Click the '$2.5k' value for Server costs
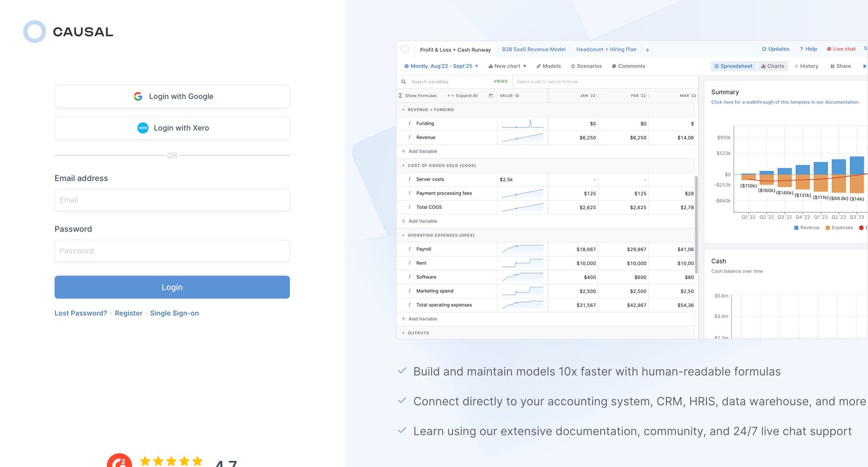The height and width of the screenshot is (467, 868). 506,180
